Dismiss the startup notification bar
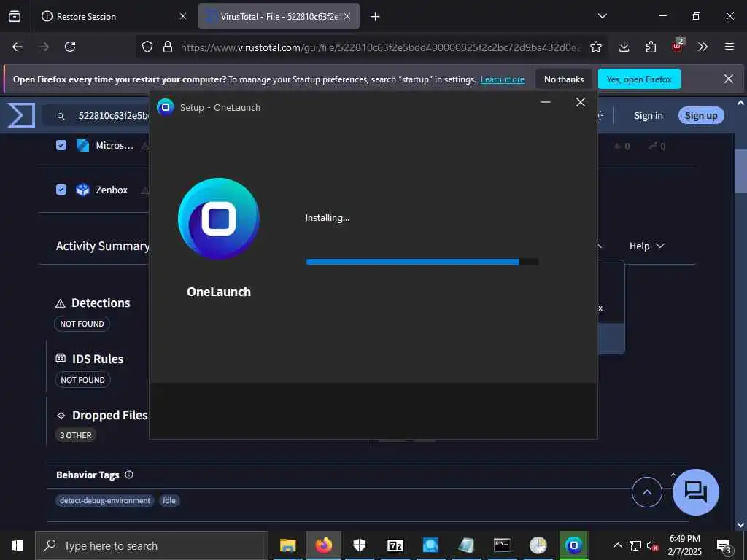This screenshot has height=560, width=747. point(729,79)
